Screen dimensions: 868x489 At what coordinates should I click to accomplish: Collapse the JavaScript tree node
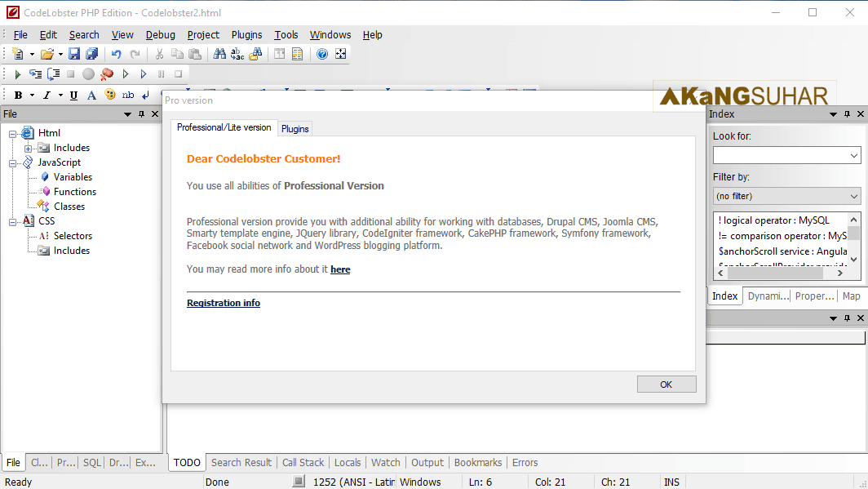tap(12, 162)
